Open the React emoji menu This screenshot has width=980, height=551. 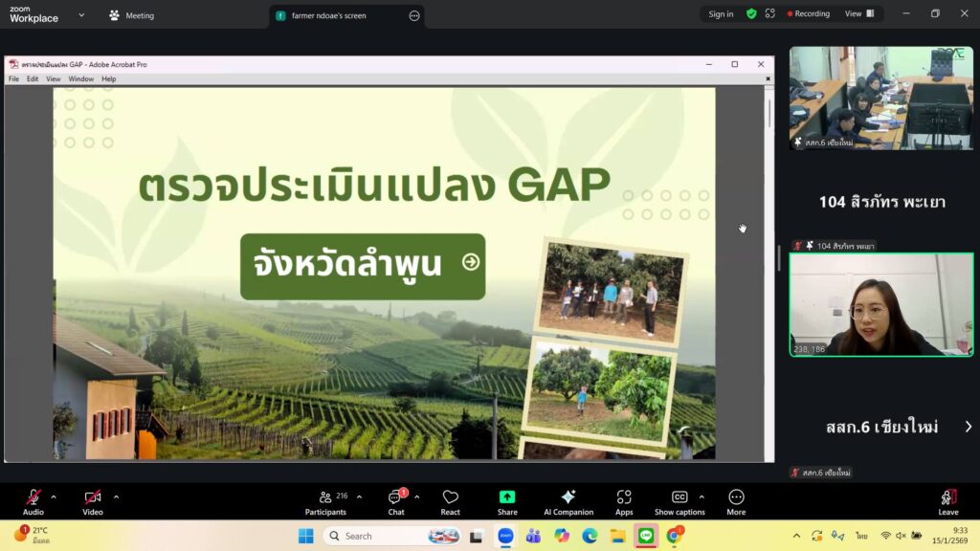pyautogui.click(x=450, y=501)
